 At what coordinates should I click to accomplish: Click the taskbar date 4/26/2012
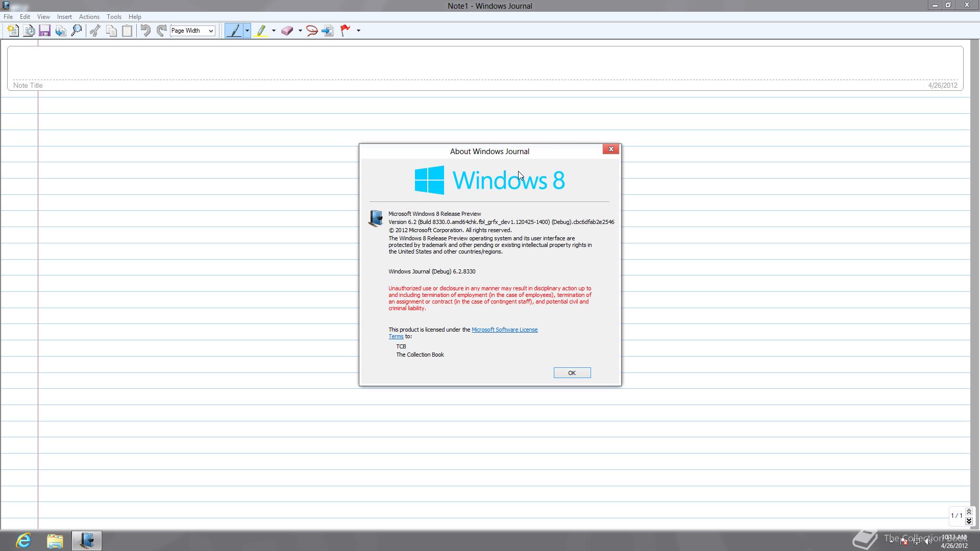point(954,545)
